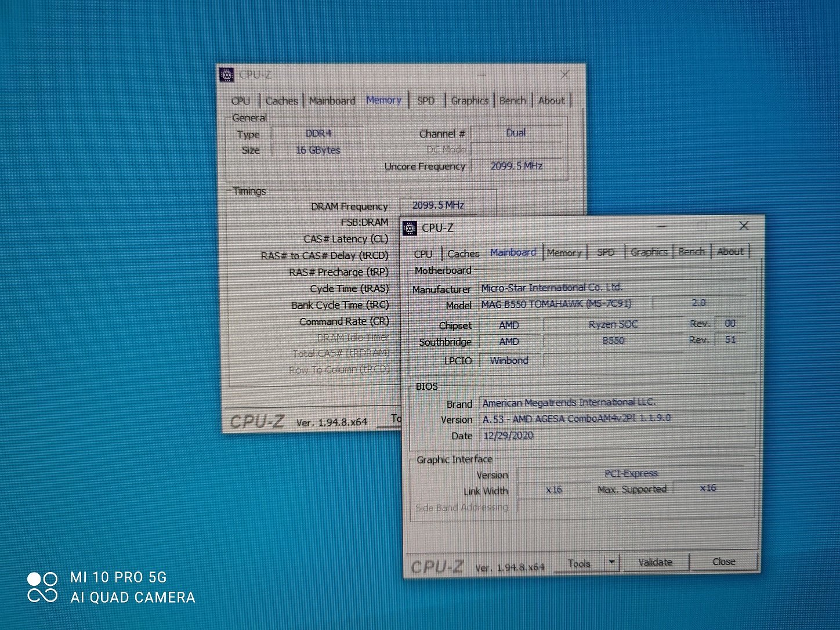This screenshot has height=630, width=840.
Task: Open Bench tab in background Memory window
Action: point(513,100)
